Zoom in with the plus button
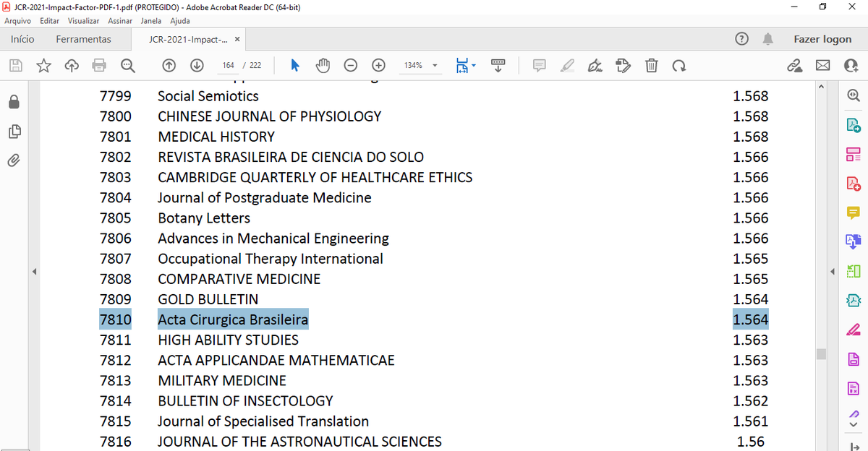868x451 pixels. (x=378, y=66)
